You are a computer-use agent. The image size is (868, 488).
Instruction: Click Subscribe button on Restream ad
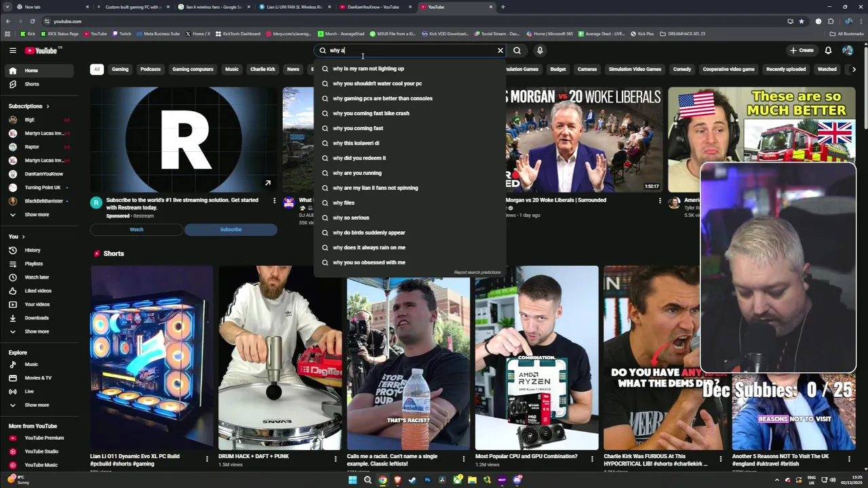coord(231,230)
